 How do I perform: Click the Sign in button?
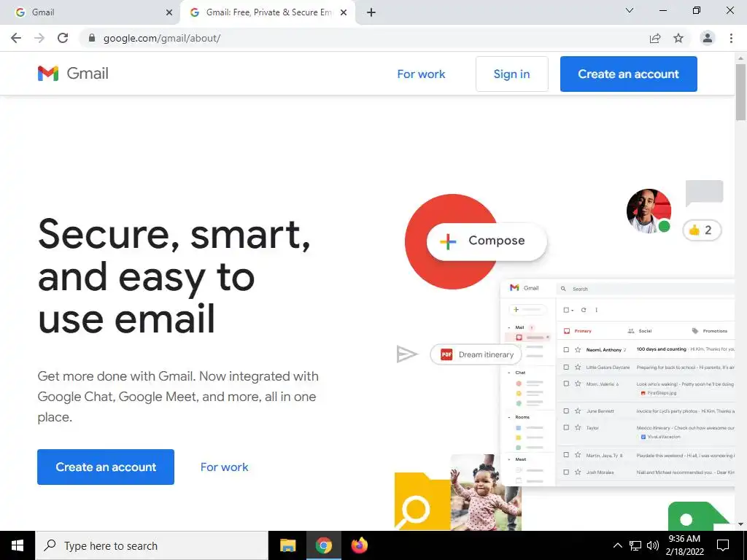coord(511,74)
